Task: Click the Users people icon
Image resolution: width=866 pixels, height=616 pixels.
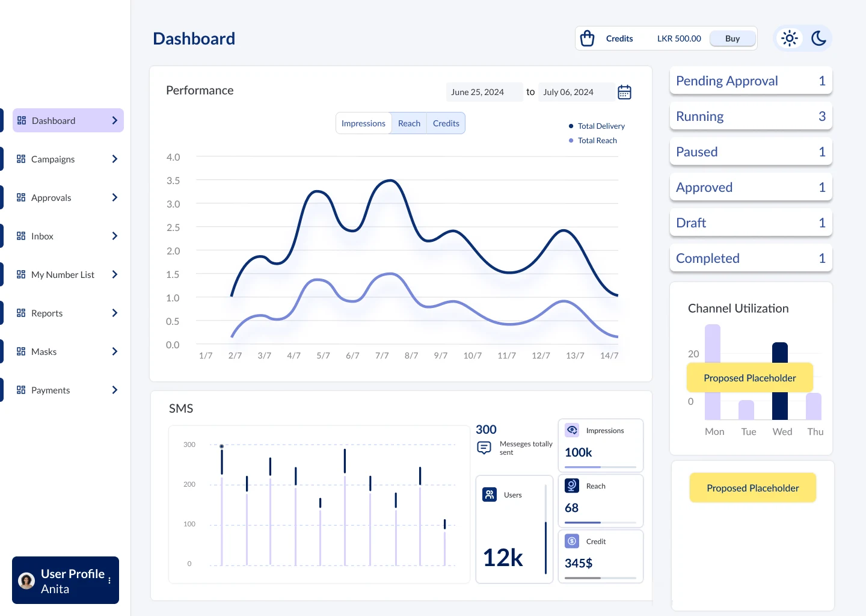Action: 490,494
